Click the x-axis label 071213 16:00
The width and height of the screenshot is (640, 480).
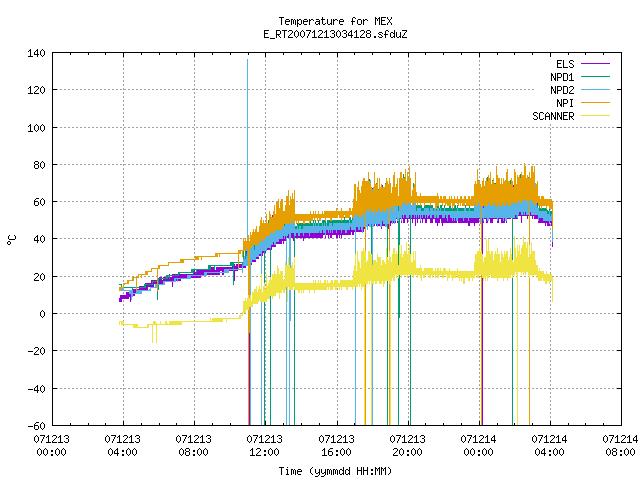[336, 446]
